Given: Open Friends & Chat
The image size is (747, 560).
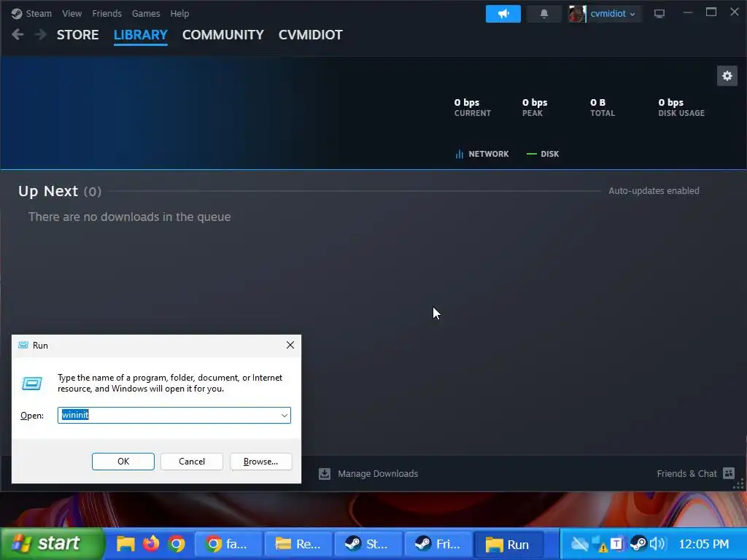Looking at the screenshot, I should (x=686, y=473).
